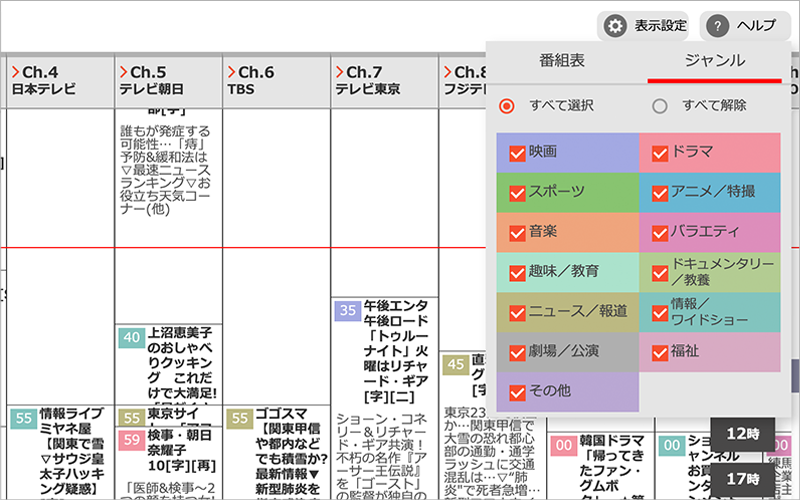Uncheck the 映画 genre checkbox
The width and height of the screenshot is (800, 500).
[517, 153]
